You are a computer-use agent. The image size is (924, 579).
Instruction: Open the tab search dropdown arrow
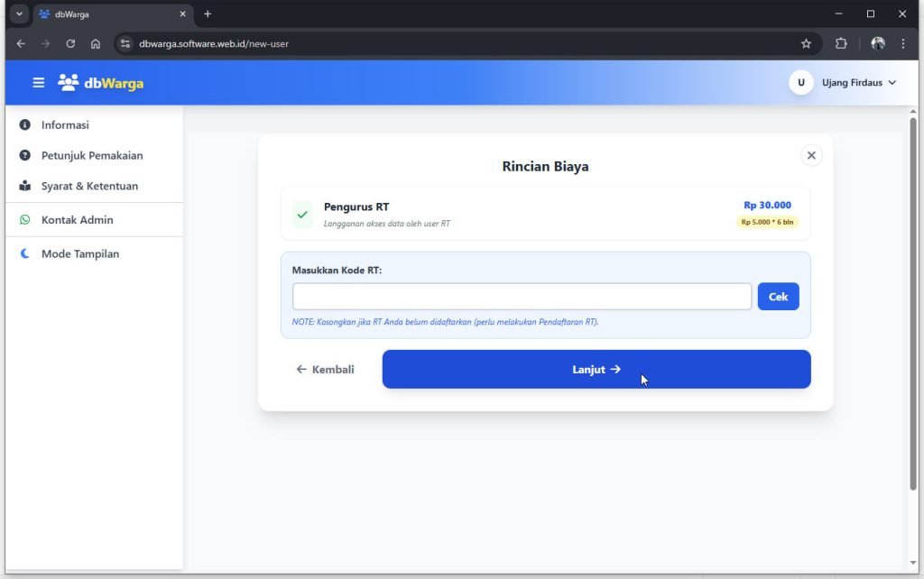pyautogui.click(x=19, y=14)
